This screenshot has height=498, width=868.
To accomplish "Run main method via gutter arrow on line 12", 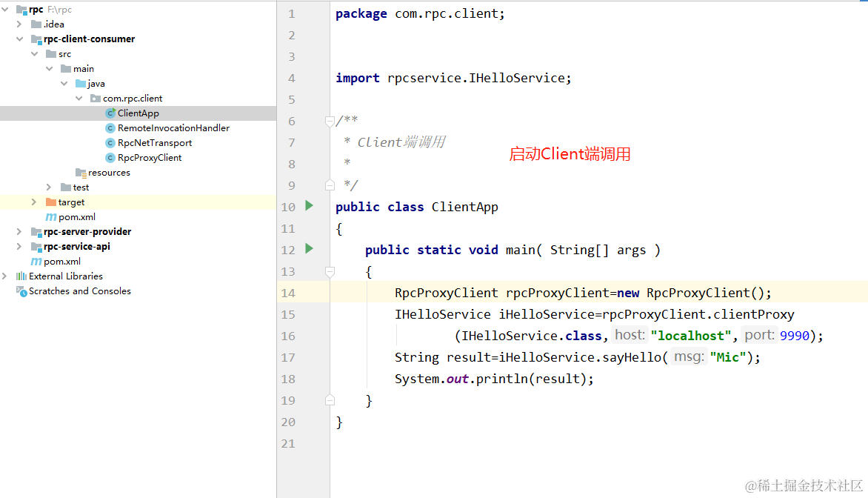I will (x=310, y=249).
